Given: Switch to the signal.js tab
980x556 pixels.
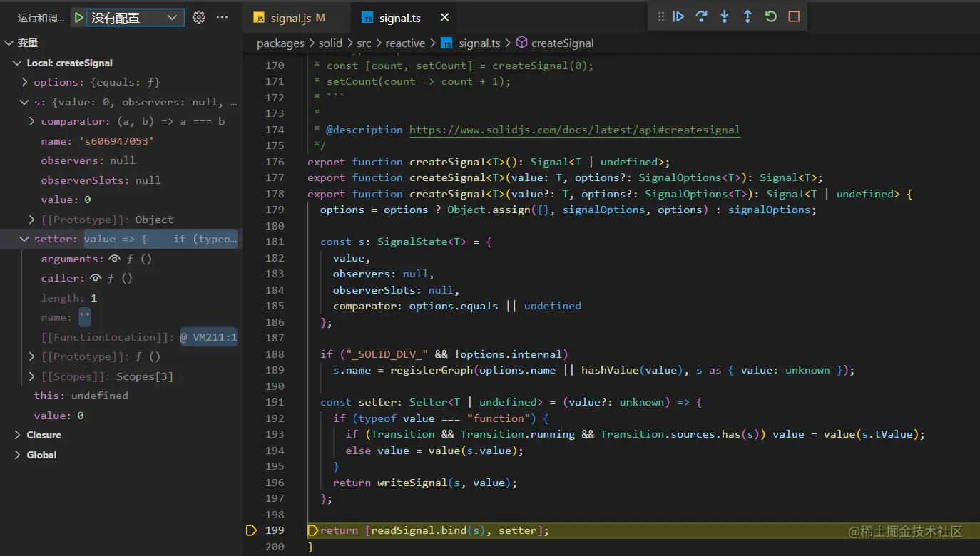Looking at the screenshot, I should 290,18.
